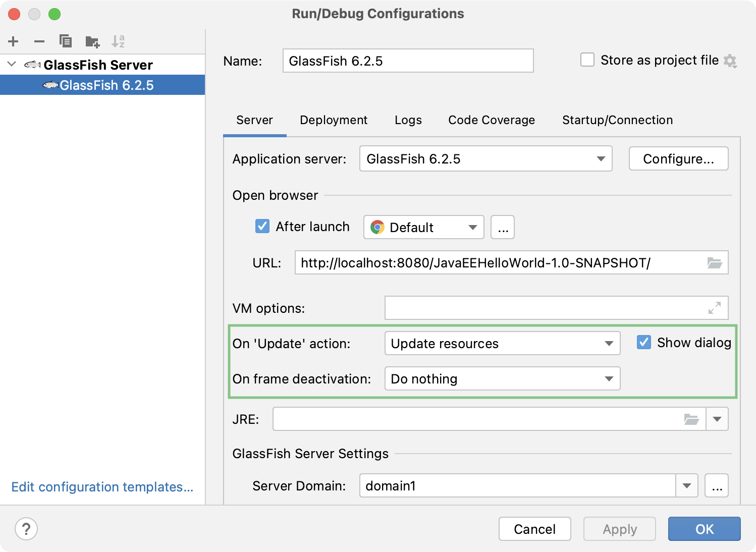
Task: Browse for a file with the URL field's folder icon
Action: point(715,263)
